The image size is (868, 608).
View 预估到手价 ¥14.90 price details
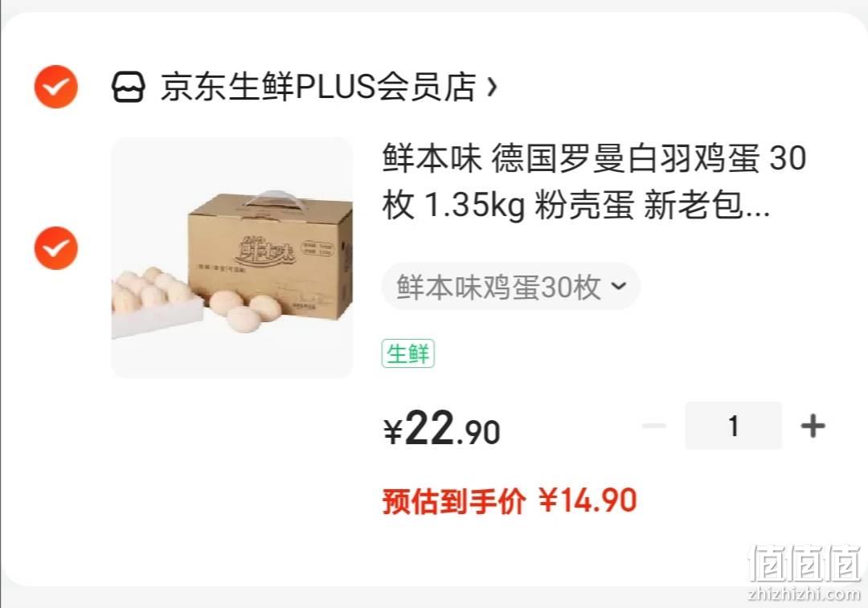tap(510, 501)
